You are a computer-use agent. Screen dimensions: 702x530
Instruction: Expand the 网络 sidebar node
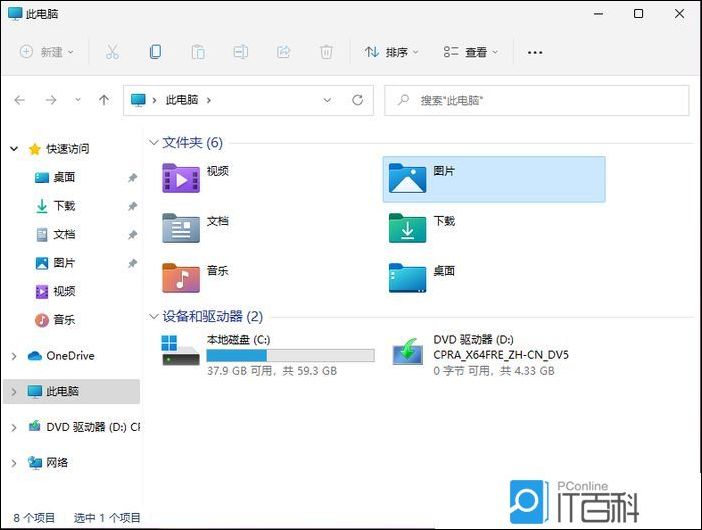14,463
